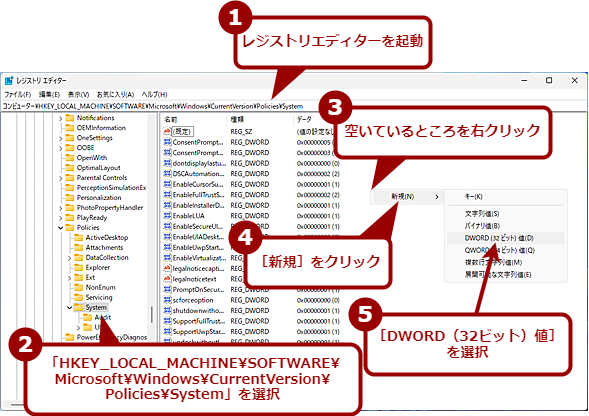The width and height of the screenshot is (589, 416).
Task: Choose 文字列値(S) from the submenu
Action: tap(506, 214)
